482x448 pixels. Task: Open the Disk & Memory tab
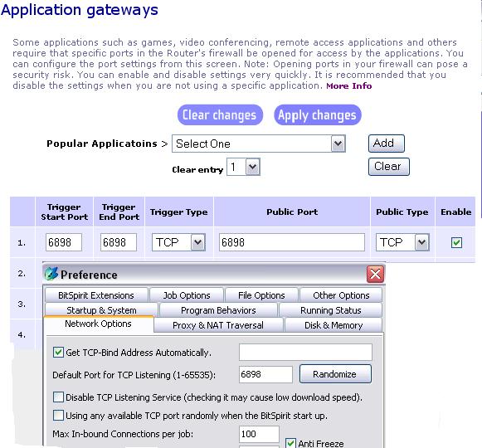334,325
